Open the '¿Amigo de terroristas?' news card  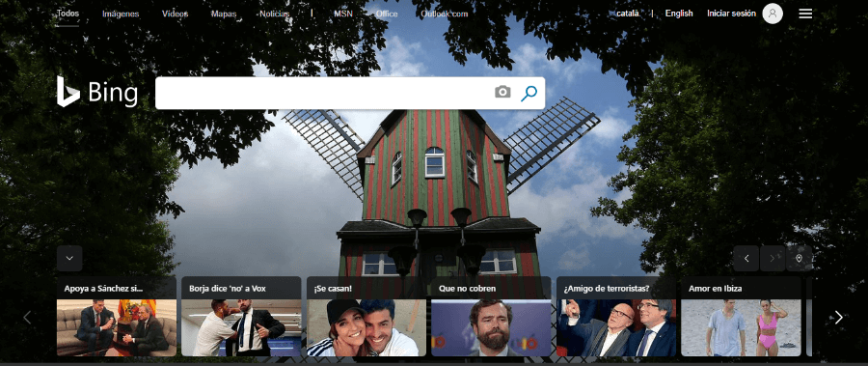pyautogui.click(x=616, y=316)
